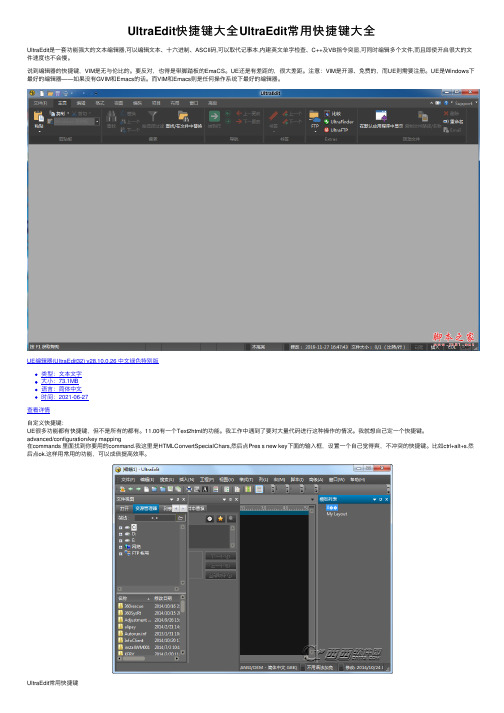Open the clipboard combo box dropdown in the ribbon
Image resolution: width=504 pixels, height=713 pixels.
click(97, 121)
